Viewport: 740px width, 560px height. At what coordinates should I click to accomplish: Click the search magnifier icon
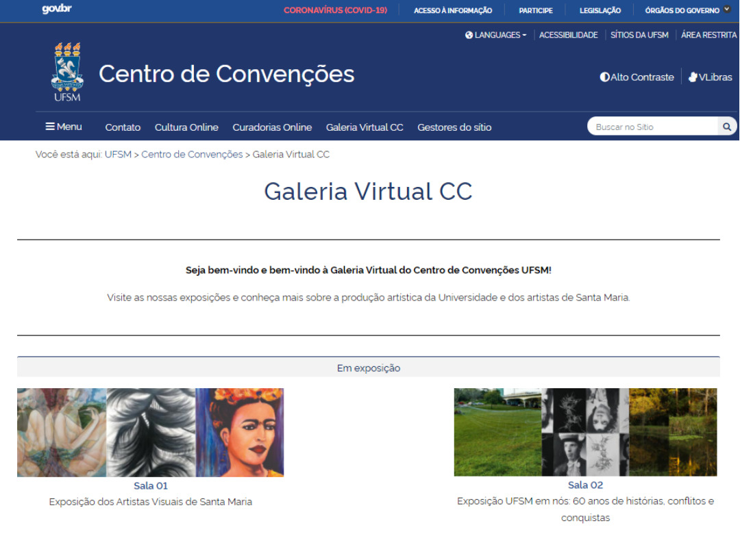[727, 127]
